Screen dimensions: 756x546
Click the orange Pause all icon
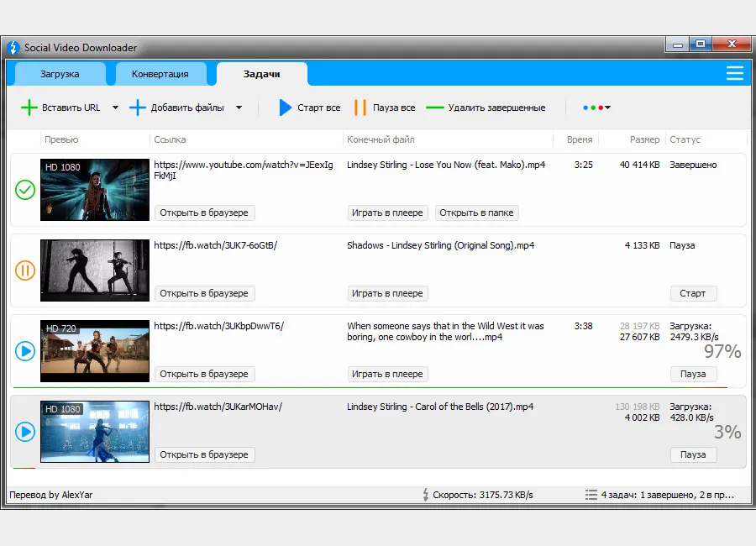[360, 108]
